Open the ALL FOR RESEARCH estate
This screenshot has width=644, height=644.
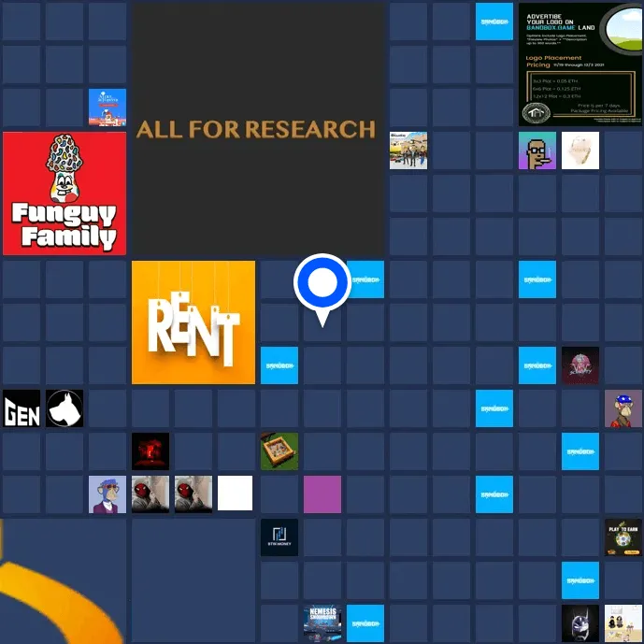pyautogui.click(x=258, y=129)
